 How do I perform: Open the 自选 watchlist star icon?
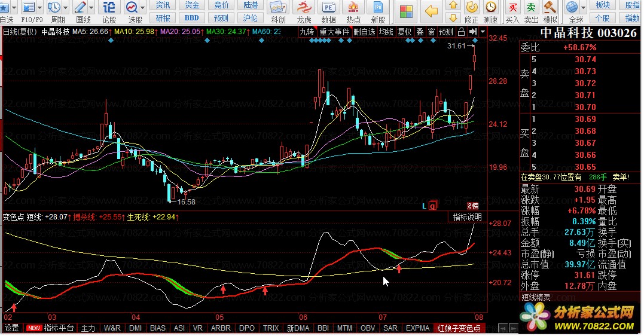pos(4,7)
